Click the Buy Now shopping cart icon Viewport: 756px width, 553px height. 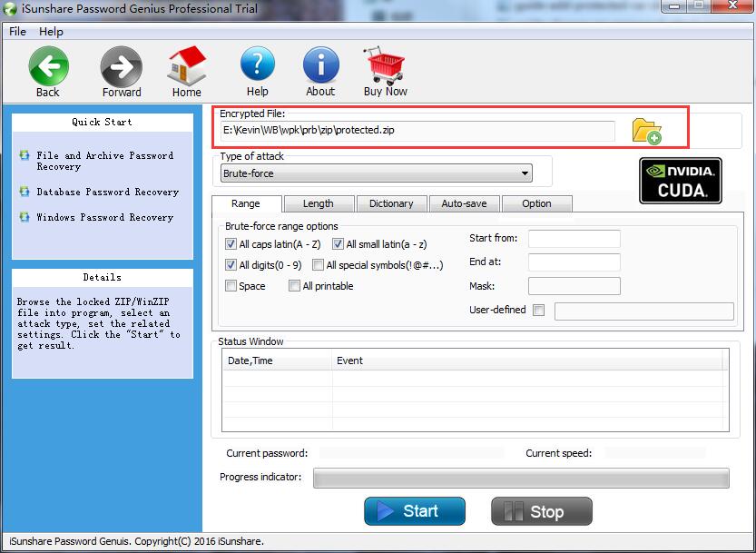click(x=385, y=65)
